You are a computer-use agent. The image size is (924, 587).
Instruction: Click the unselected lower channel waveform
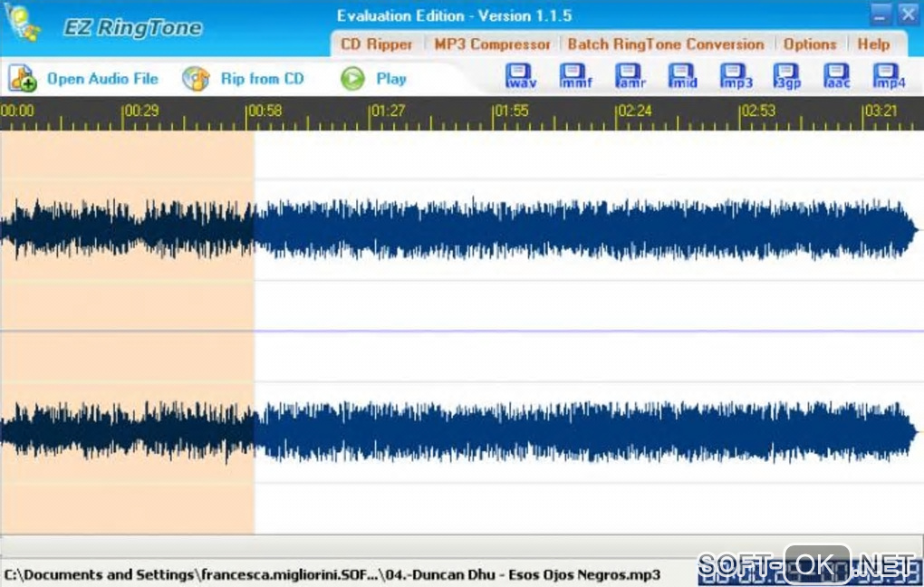pyautogui.click(x=586, y=433)
